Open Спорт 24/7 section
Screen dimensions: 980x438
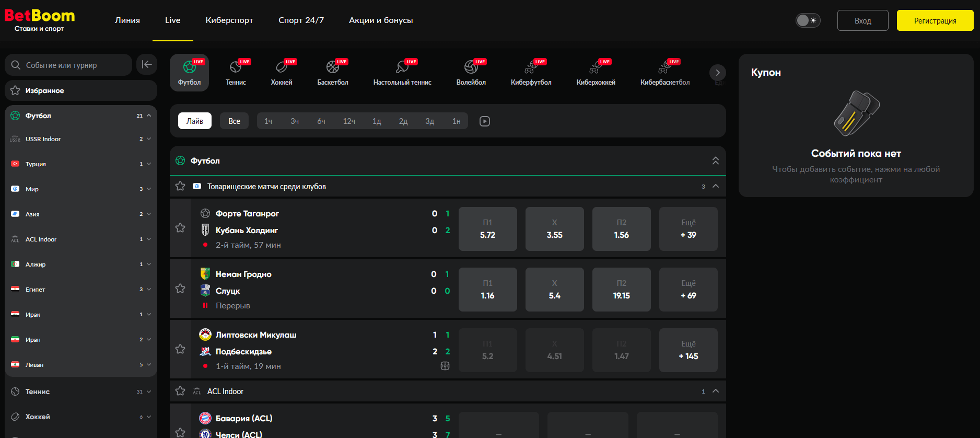(301, 20)
